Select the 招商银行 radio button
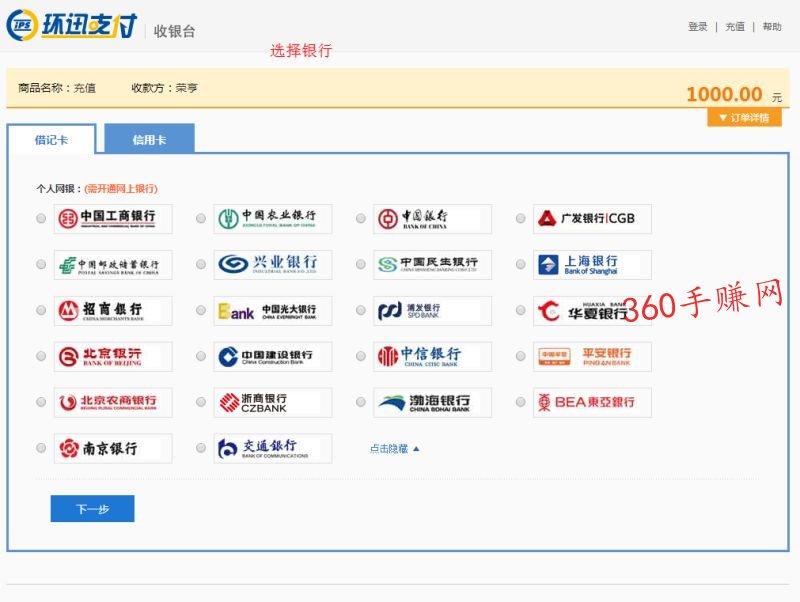The image size is (800, 602). [x=41, y=310]
